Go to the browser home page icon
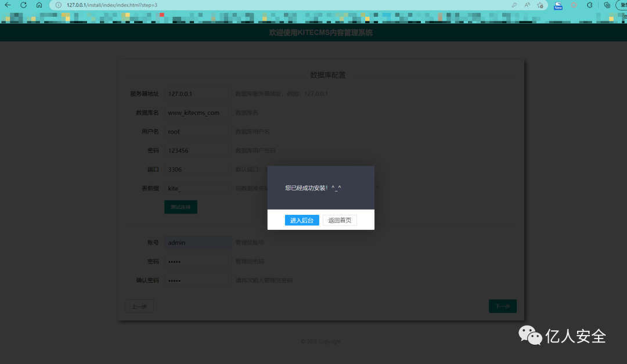The width and height of the screenshot is (627, 364). 39,5
